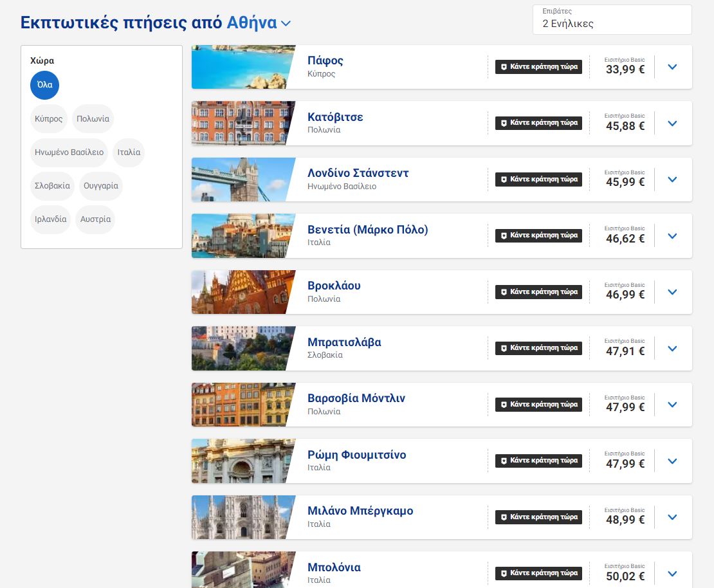Filter destinations by Κύπρος
The image size is (714, 588).
tap(49, 119)
